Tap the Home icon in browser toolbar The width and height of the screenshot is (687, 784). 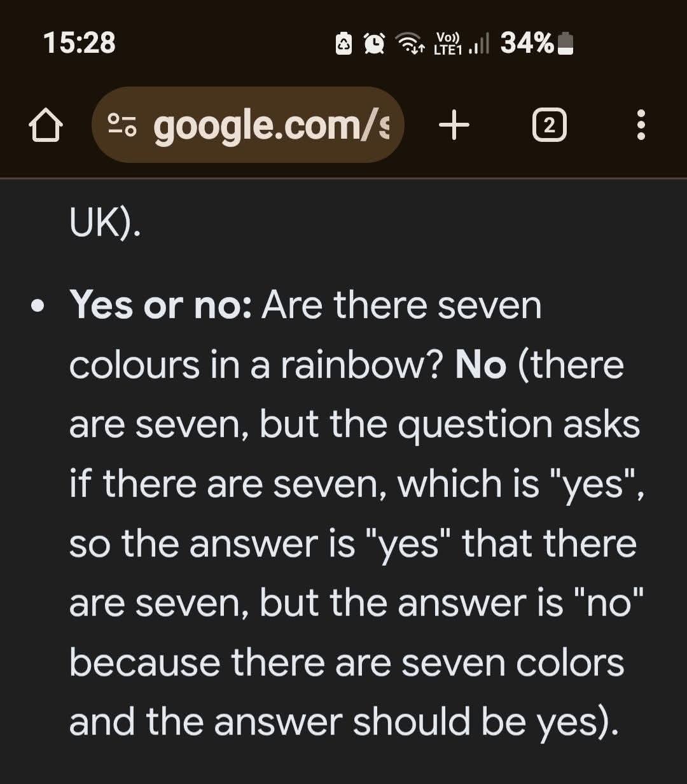tap(46, 125)
